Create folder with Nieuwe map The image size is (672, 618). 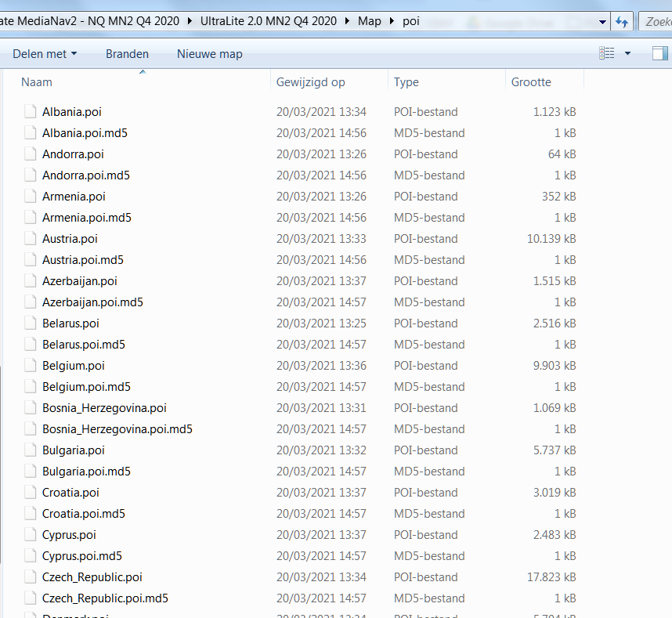pyautogui.click(x=210, y=54)
